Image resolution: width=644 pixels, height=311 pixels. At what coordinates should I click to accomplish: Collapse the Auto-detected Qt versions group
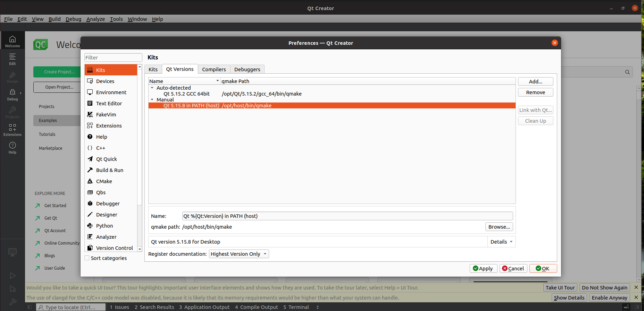pyautogui.click(x=152, y=88)
